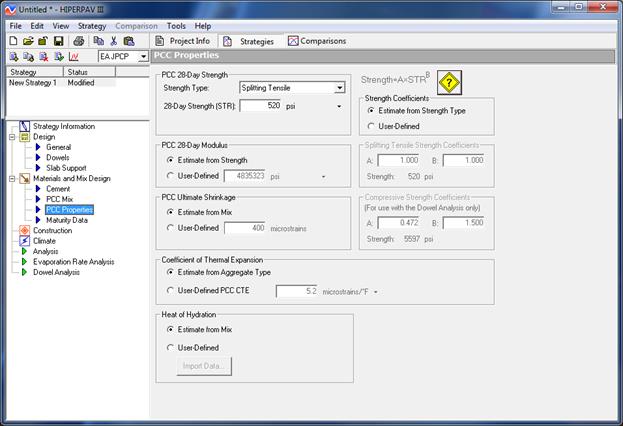This screenshot has height=426, width=623.
Task: Select Heat of Hydration User-Defined radio
Action: pos(170,348)
